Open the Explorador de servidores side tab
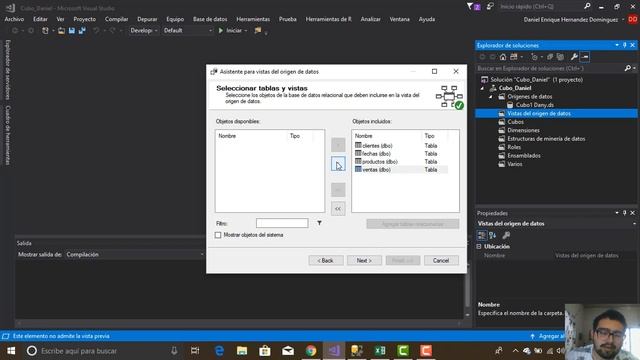This screenshot has width=640, height=360. pyautogui.click(x=8, y=70)
